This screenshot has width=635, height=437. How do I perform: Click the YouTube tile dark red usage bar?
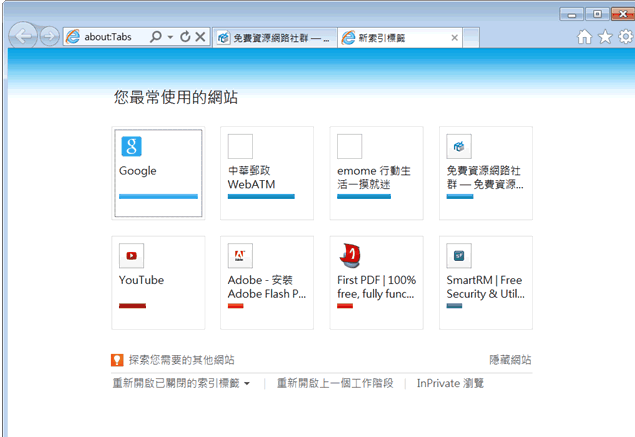(x=132, y=306)
